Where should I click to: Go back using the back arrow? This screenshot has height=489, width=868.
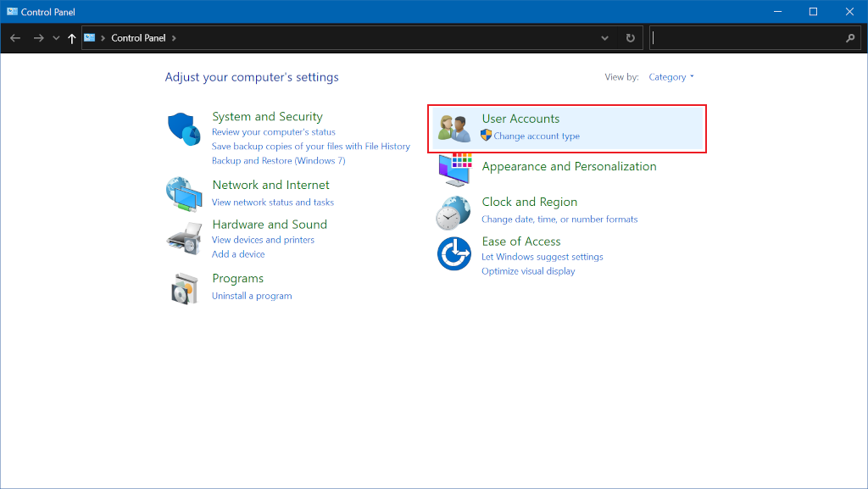click(15, 38)
